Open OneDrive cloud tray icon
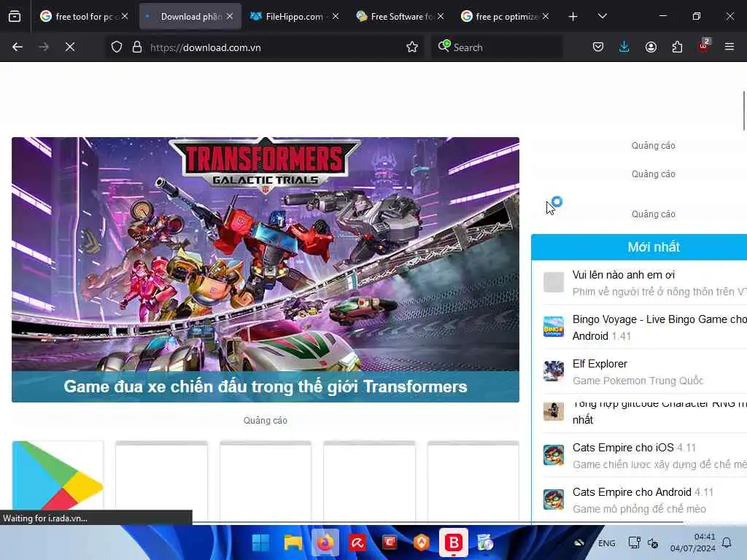Viewport: 747px width, 560px height. 579,542
